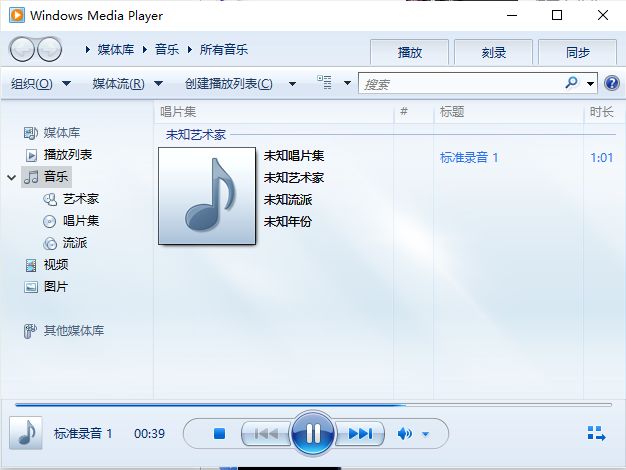Click the Windows Media Player title icon

click(x=17, y=15)
